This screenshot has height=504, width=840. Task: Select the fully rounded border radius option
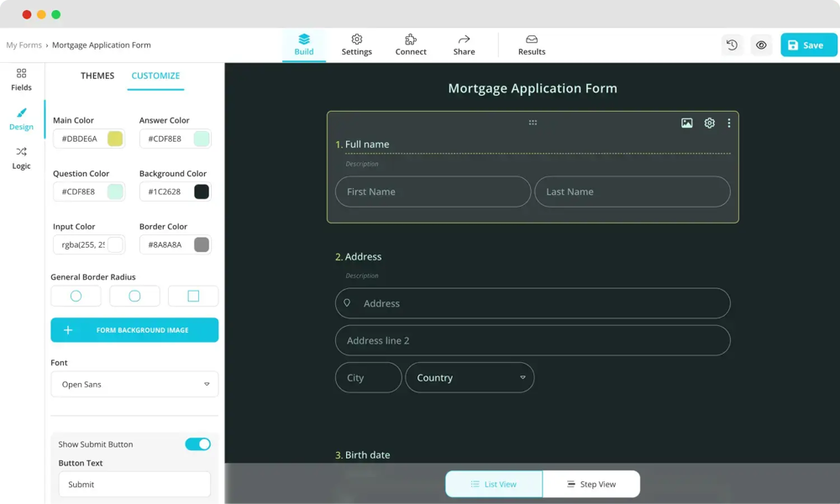click(x=76, y=296)
